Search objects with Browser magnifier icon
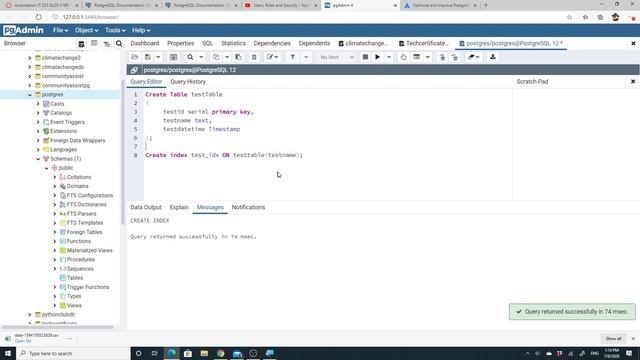 [119, 43]
